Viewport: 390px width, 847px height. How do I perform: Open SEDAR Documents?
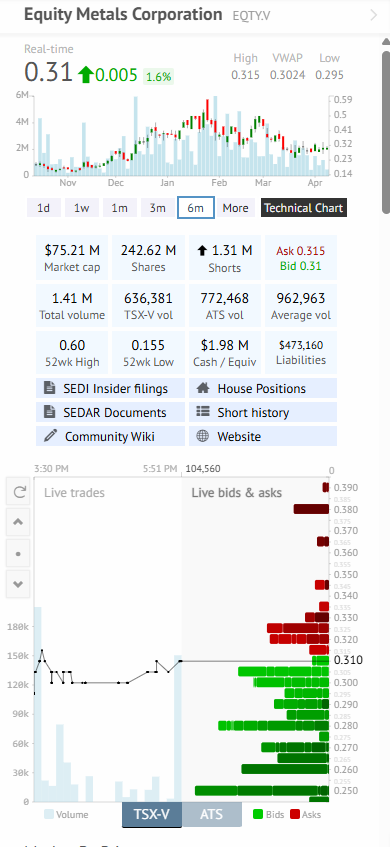(110, 412)
